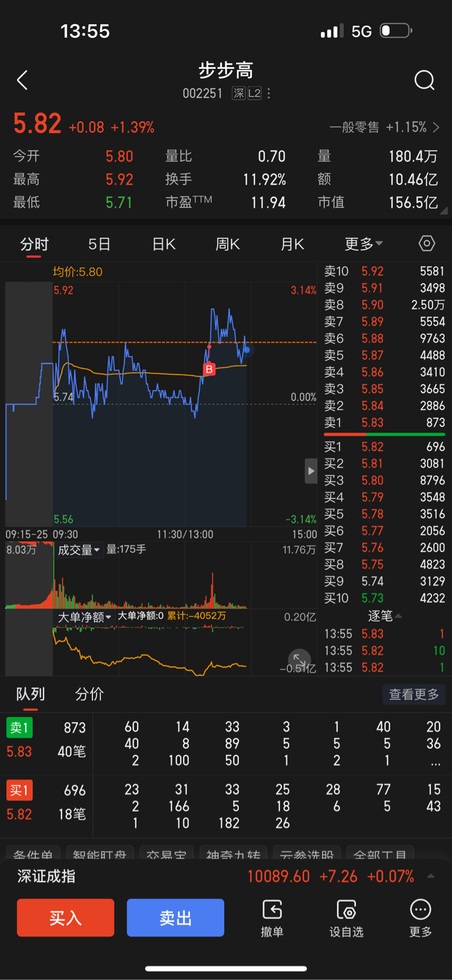Open the search magnifier icon
Image resolution: width=452 pixels, height=980 pixels.
pos(424,80)
